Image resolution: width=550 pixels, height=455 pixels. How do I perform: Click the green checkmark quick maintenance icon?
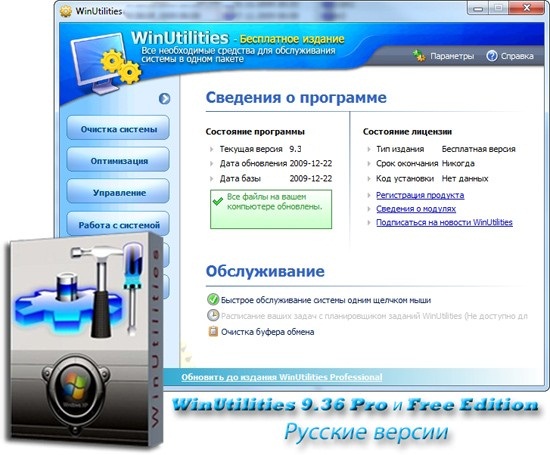coord(213,299)
